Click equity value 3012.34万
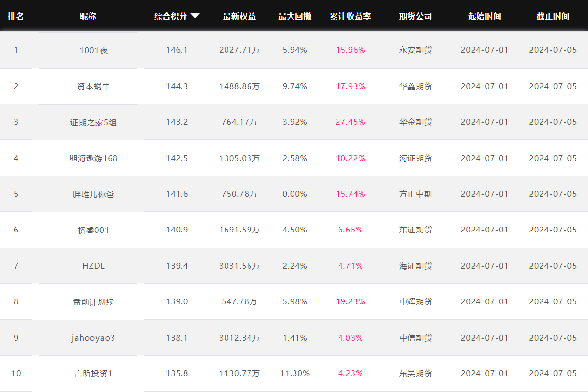 (x=240, y=338)
